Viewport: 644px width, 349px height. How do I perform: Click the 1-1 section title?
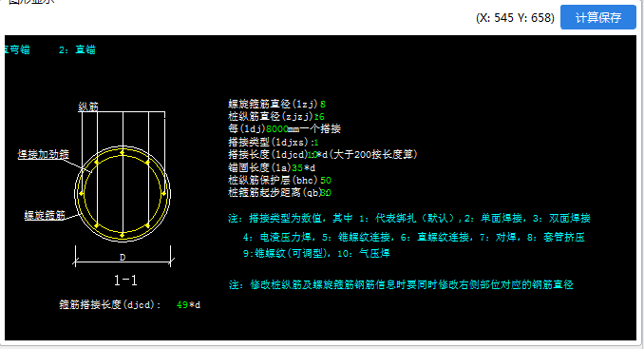[125, 281]
